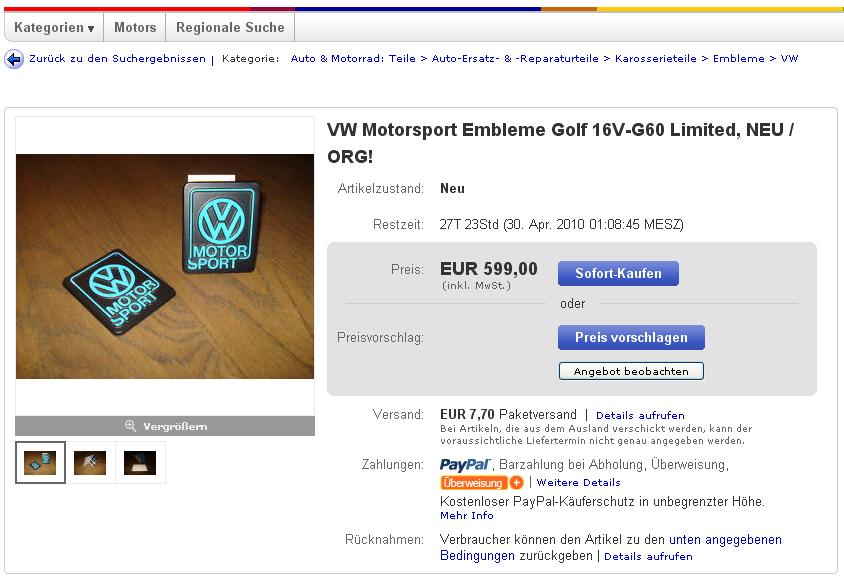Select the third product thumbnail
This screenshot has width=844, height=583.
click(x=140, y=462)
